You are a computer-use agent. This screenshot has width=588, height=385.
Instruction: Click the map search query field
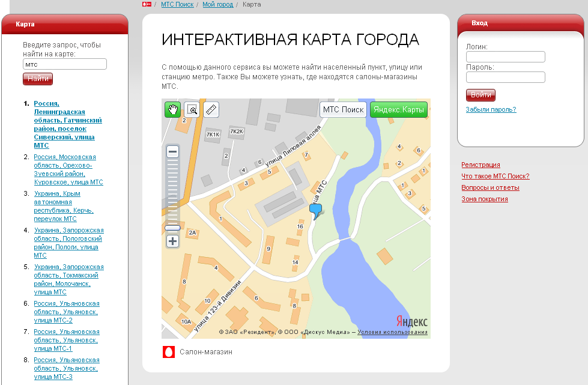pos(65,64)
